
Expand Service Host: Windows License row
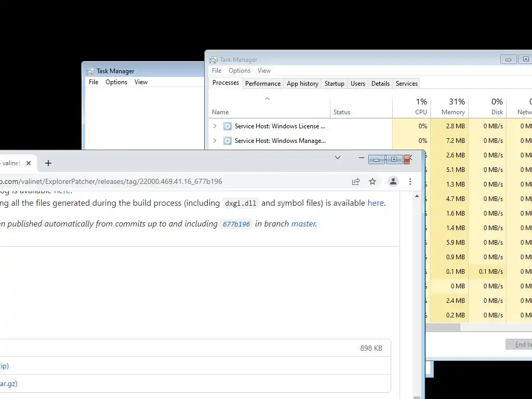[x=215, y=126]
